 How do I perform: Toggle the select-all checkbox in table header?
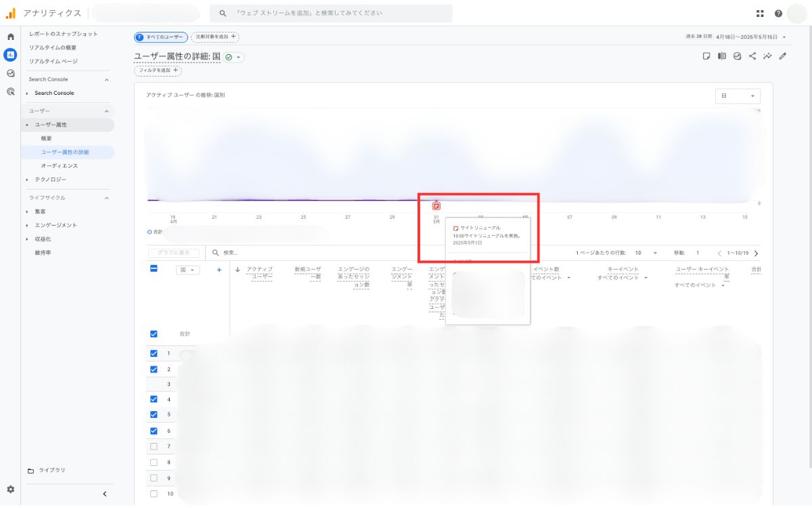(154, 269)
